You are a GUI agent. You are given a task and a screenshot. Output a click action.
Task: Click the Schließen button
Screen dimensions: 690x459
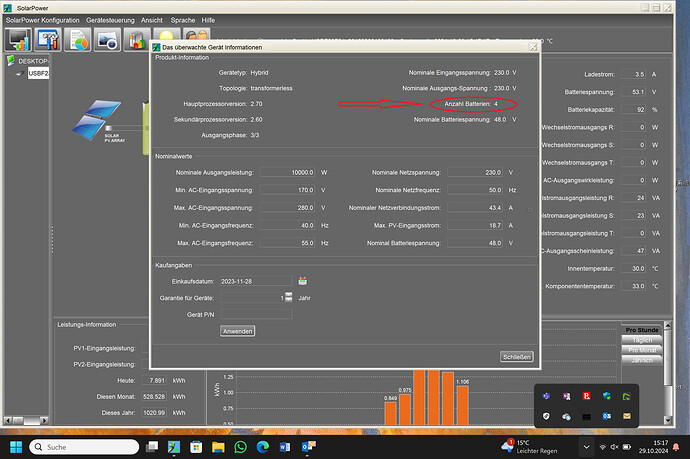point(517,356)
